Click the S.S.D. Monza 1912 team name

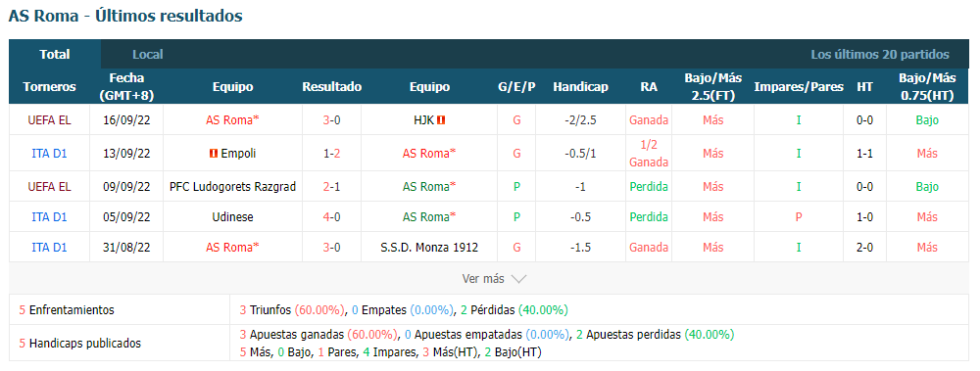point(429,248)
